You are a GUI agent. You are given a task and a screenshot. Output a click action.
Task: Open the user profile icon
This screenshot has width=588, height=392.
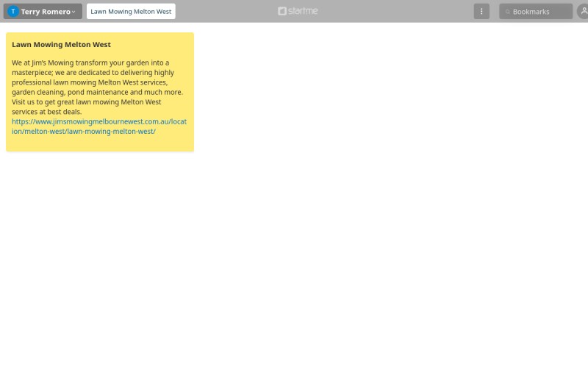tap(583, 12)
